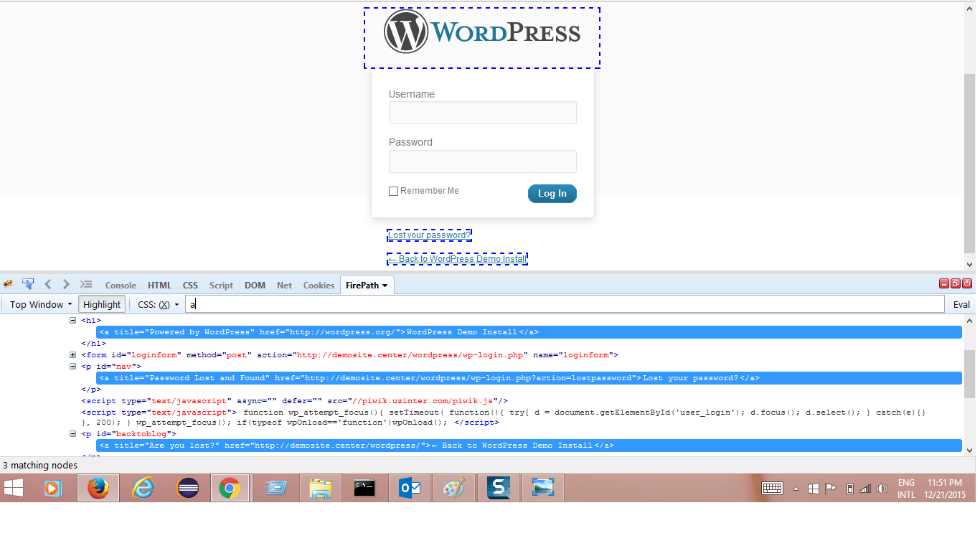Click the Firebug back arrow

coord(48,284)
